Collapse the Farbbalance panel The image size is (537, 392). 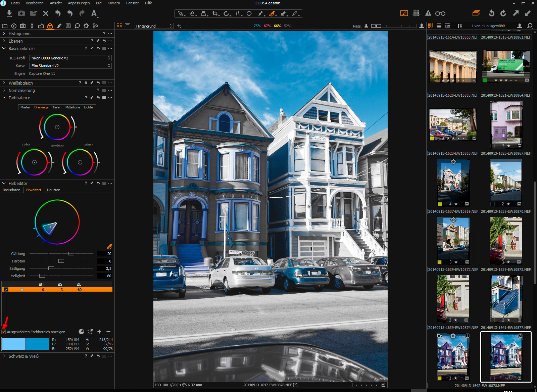4,98
